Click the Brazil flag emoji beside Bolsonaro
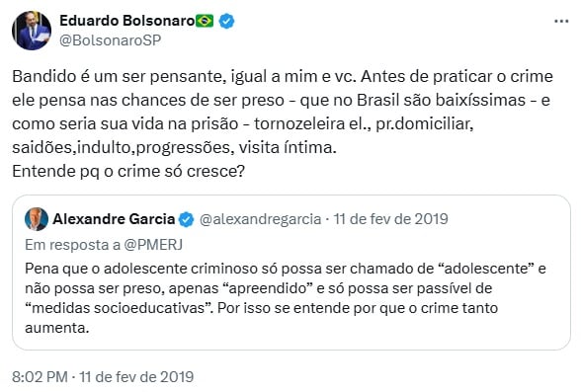This screenshot has height=392, width=581. coord(205,21)
